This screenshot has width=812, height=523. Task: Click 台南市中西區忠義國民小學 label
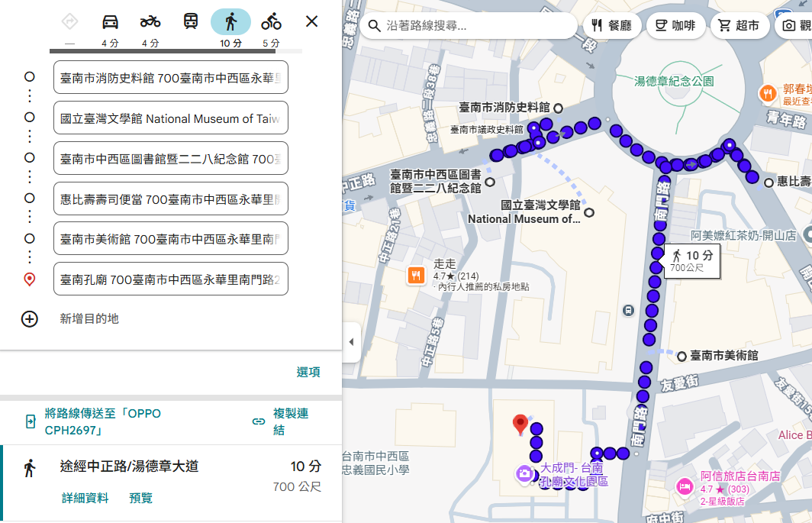point(376,463)
